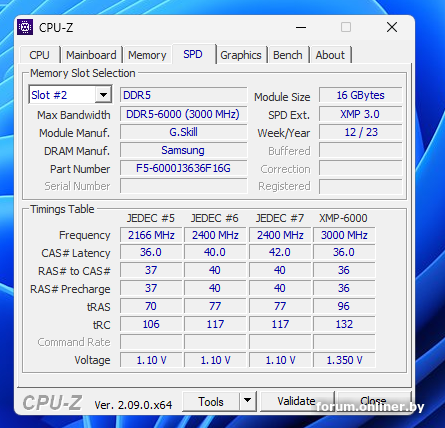Click the CAS# Latency 42.0 cell
445x428 pixels.
click(x=280, y=252)
